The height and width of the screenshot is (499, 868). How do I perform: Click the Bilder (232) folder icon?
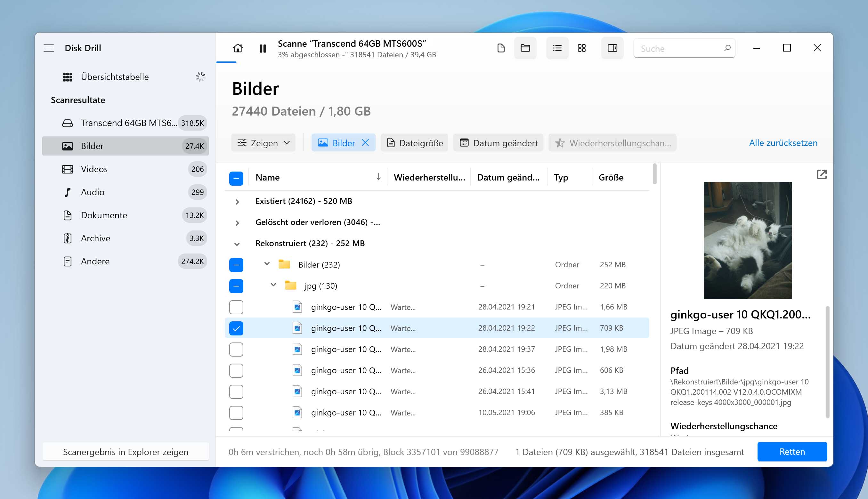[284, 264]
